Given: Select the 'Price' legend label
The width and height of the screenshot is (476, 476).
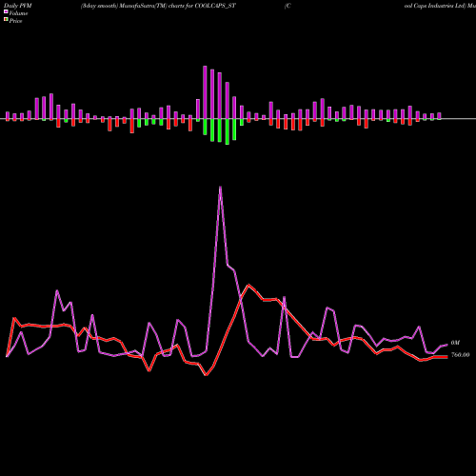Looking at the screenshot, I should coord(15,21).
